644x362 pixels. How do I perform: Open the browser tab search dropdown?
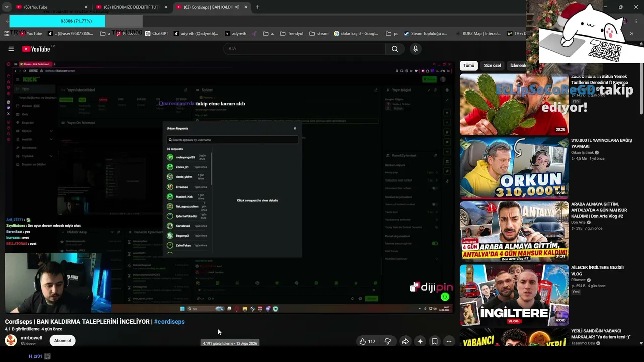pyautogui.click(x=6, y=7)
